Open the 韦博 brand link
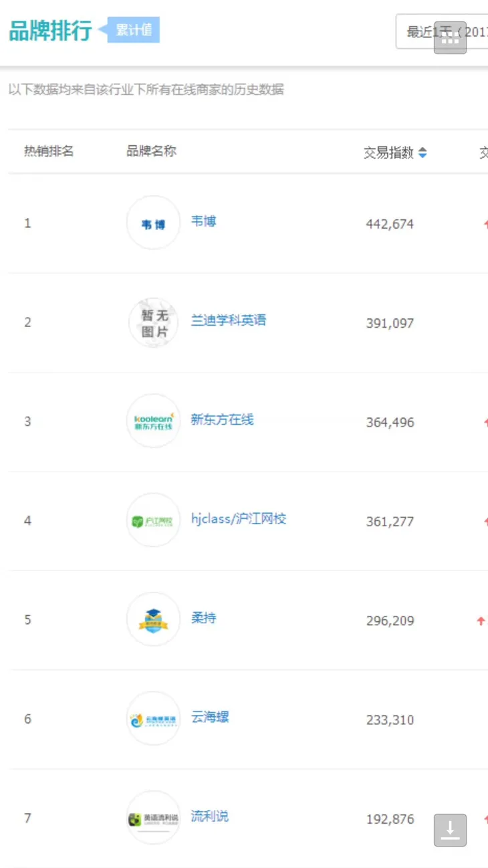Viewport: 488px width, 868px height. click(x=203, y=221)
